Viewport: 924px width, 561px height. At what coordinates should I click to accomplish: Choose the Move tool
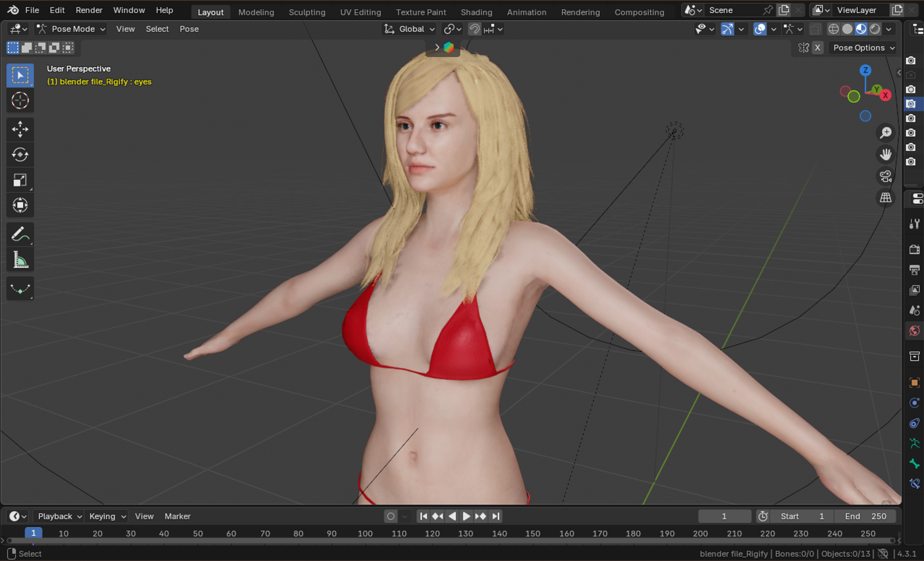(x=20, y=129)
